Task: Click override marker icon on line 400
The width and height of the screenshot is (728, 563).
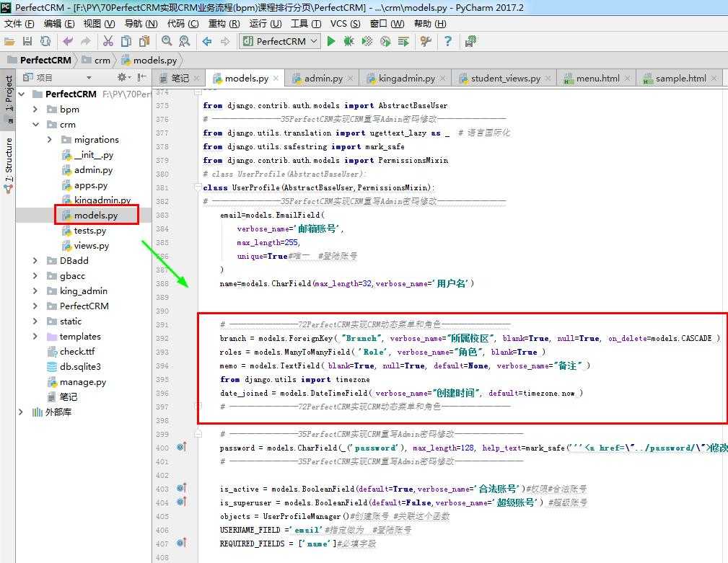Action: (x=182, y=447)
